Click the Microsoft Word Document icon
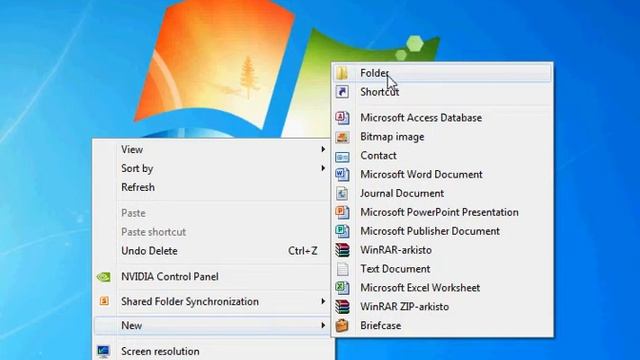 pos(342,174)
